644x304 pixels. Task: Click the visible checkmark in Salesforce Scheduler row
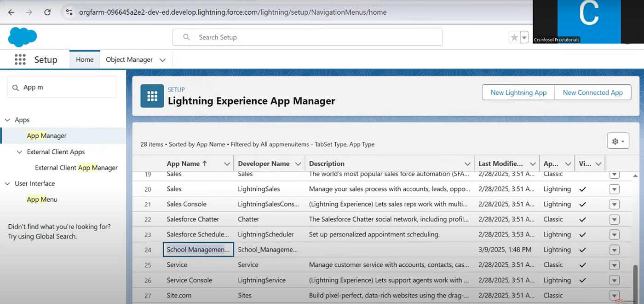click(583, 234)
